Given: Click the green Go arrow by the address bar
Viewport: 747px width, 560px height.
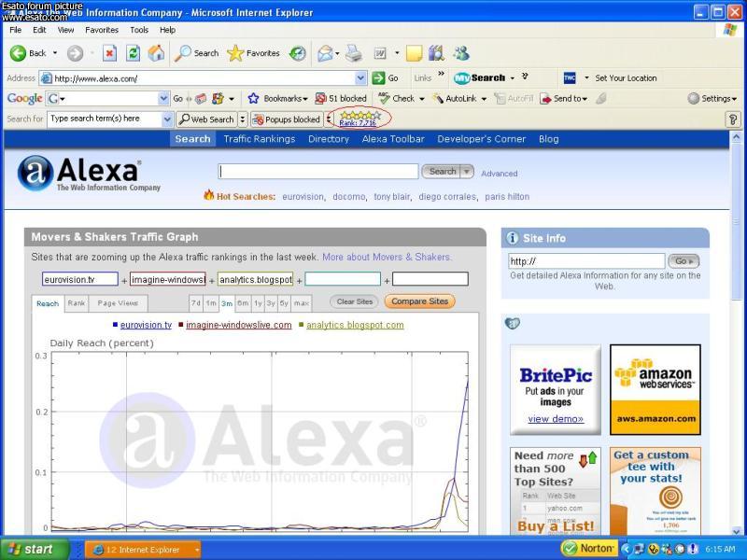Looking at the screenshot, I should [379, 78].
